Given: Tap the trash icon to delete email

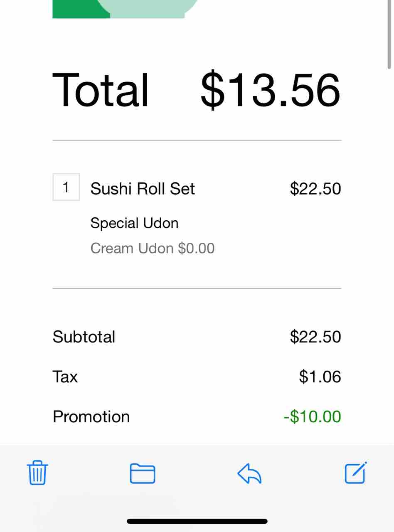Looking at the screenshot, I should (x=37, y=473).
